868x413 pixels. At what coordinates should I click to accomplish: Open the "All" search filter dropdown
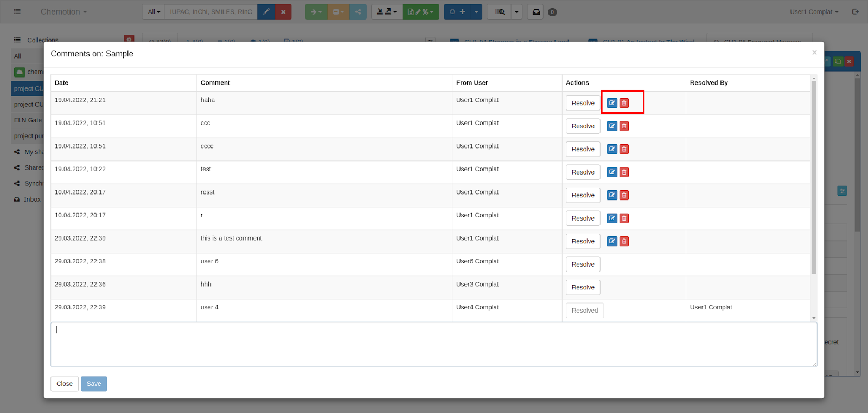[x=154, y=12]
